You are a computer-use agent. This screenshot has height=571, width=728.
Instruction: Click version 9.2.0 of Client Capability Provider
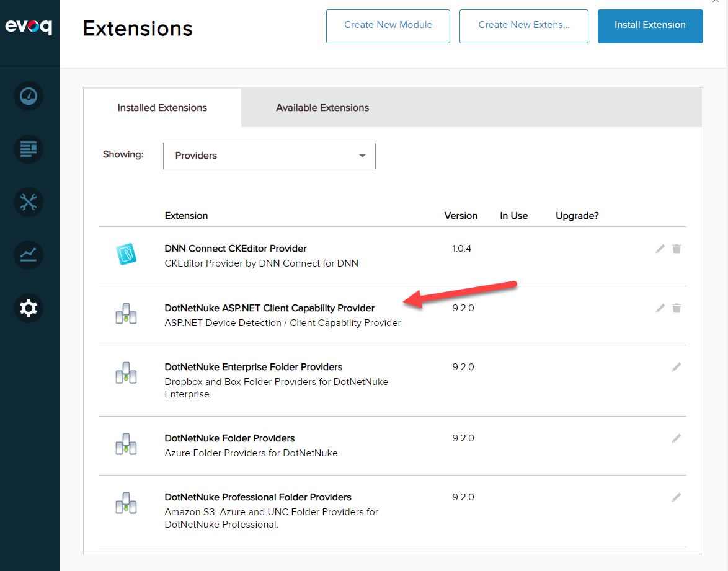coord(463,308)
